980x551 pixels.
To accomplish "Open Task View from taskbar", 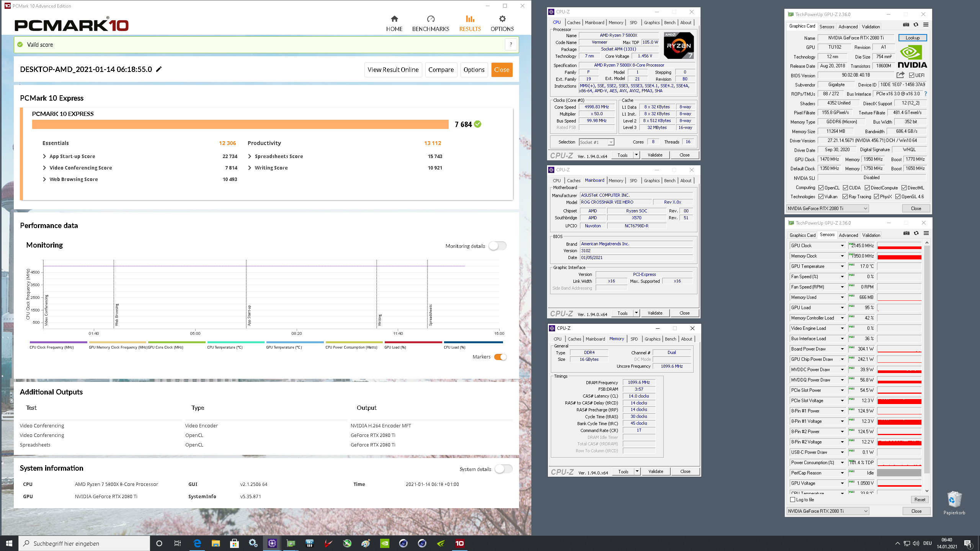I will [x=178, y=543].
